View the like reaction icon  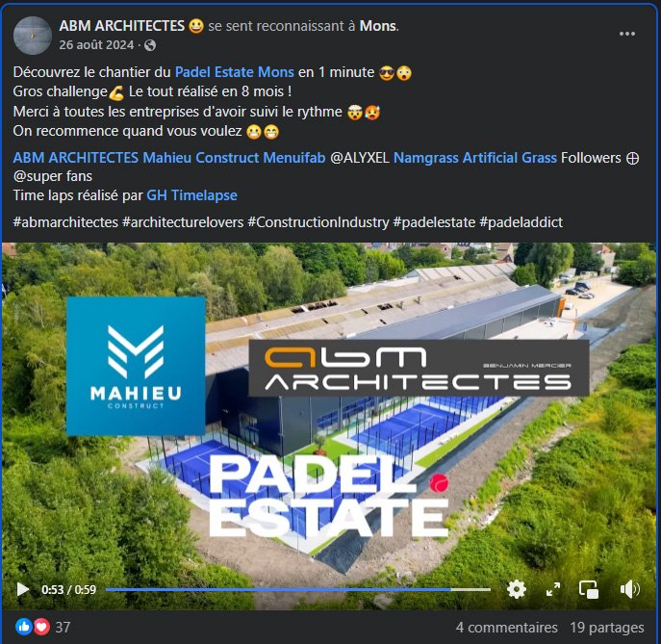(24, 627)
